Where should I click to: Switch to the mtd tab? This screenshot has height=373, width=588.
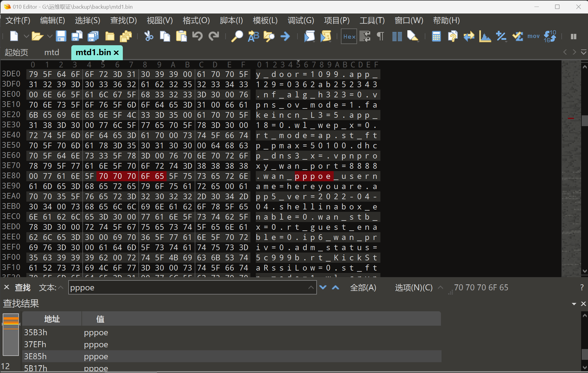pos(52,52)
